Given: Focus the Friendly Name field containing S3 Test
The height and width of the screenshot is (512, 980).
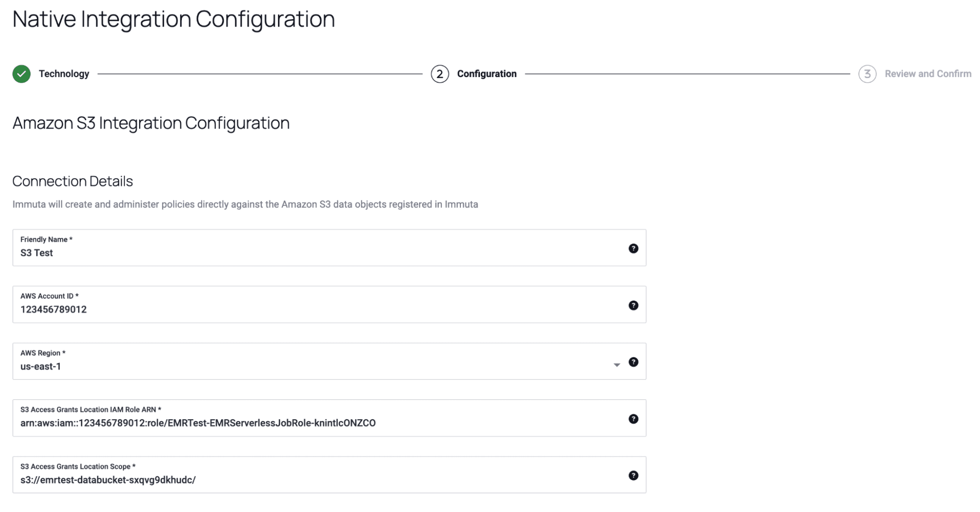Looking at the screenshot, I should point(329,248).
